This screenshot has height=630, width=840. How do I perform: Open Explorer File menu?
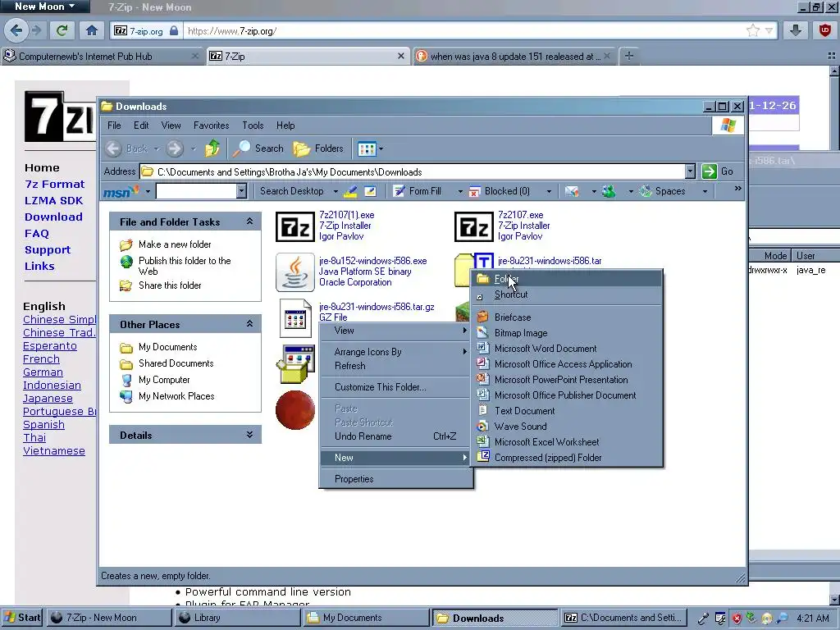coord(114,126)
